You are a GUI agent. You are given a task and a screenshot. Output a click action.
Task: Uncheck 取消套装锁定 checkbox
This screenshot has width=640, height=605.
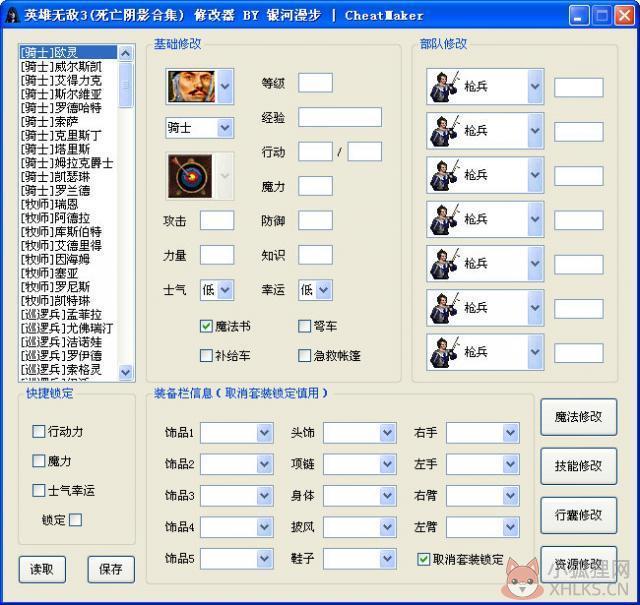click(424, 559)
